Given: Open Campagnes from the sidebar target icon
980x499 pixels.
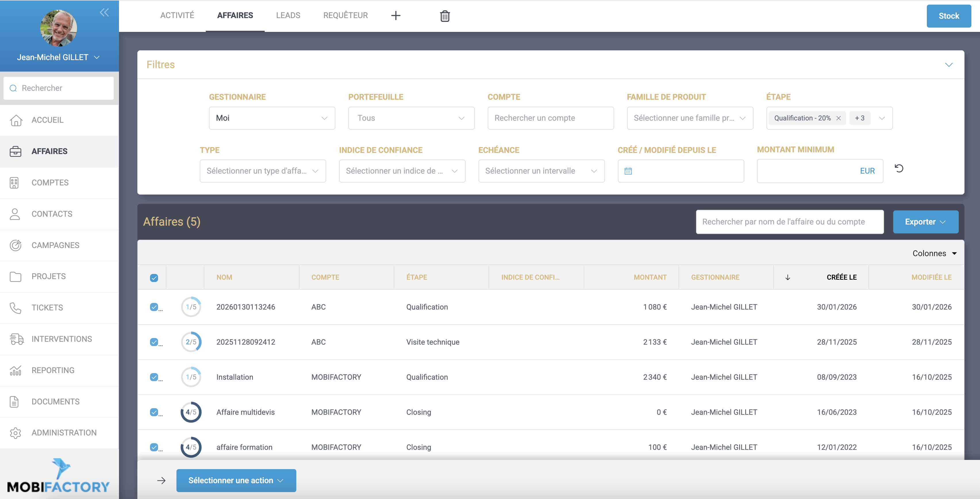Looking at the screenshot, I should click(x=16, y=245).
